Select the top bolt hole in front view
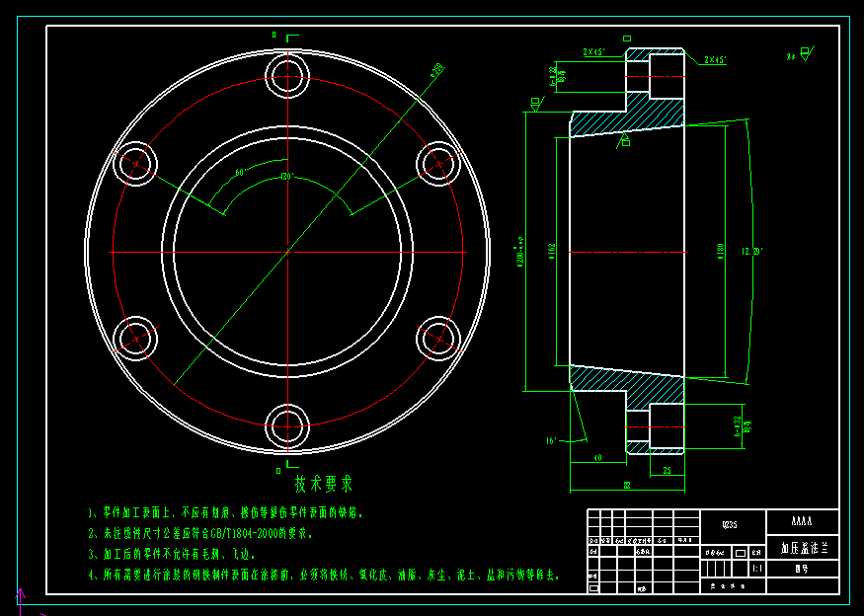Screen dimensions: 864x616 287,76
